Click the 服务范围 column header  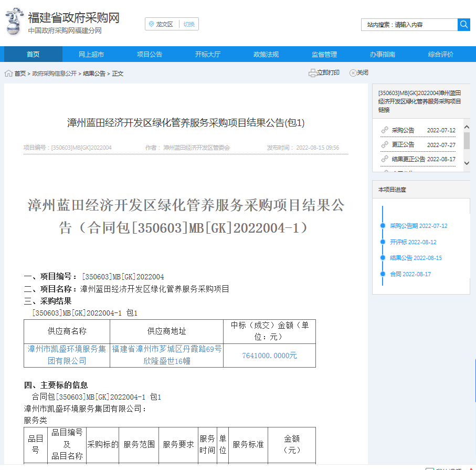click(x=139, y=444)
